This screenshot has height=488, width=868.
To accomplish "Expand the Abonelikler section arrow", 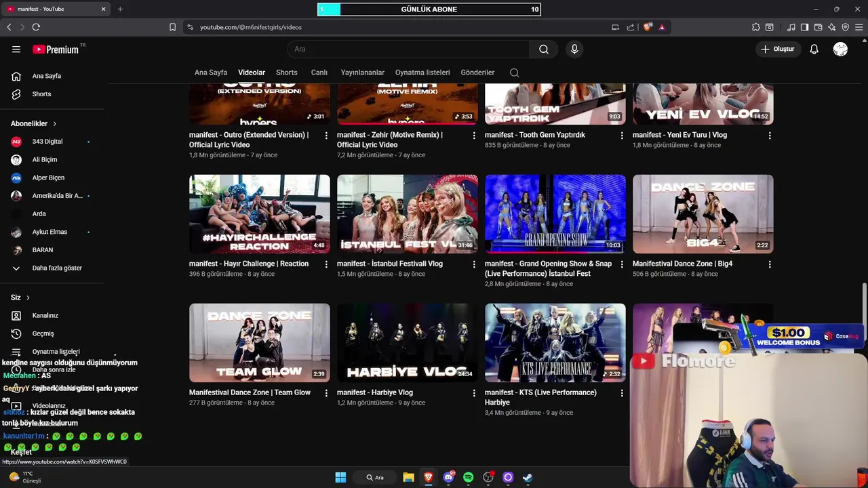I will (54, 123).
